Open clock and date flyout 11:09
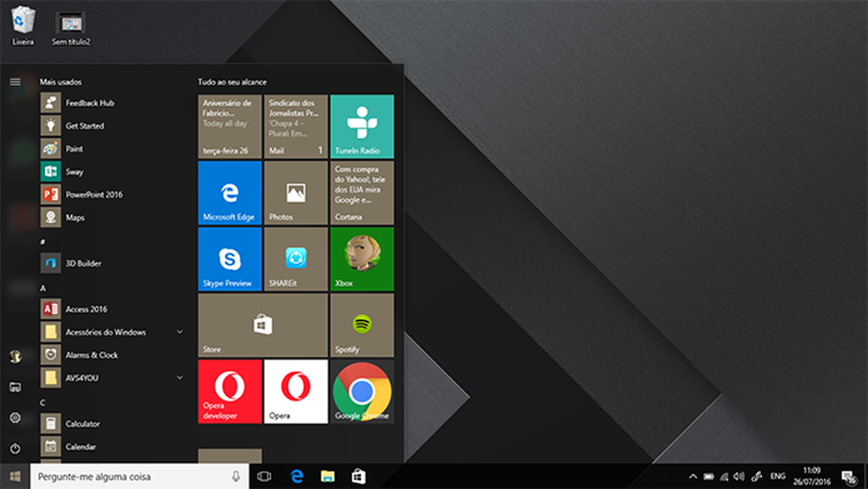The width and height of the screenshot is (868, 489). coord(812,477)
